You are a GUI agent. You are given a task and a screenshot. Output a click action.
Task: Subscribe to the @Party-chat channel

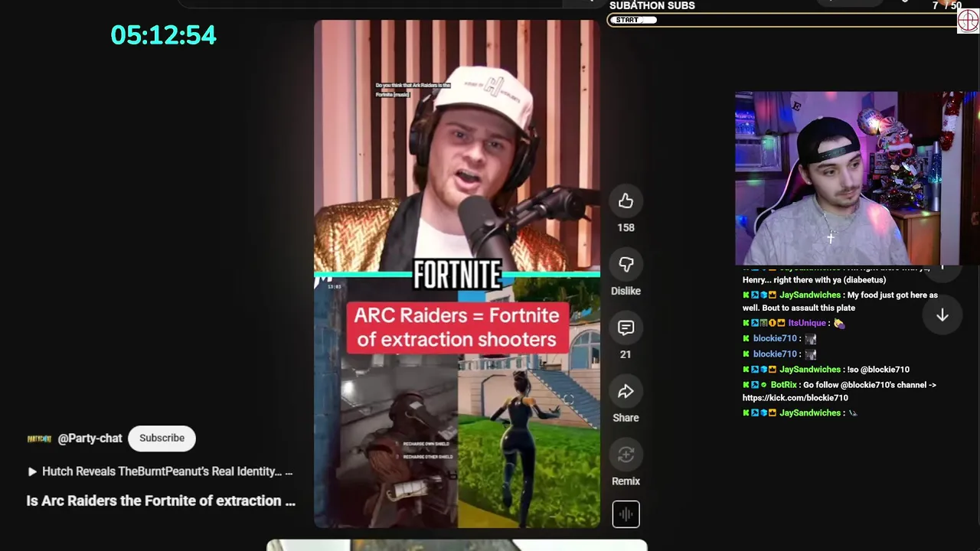coord(162,438)
